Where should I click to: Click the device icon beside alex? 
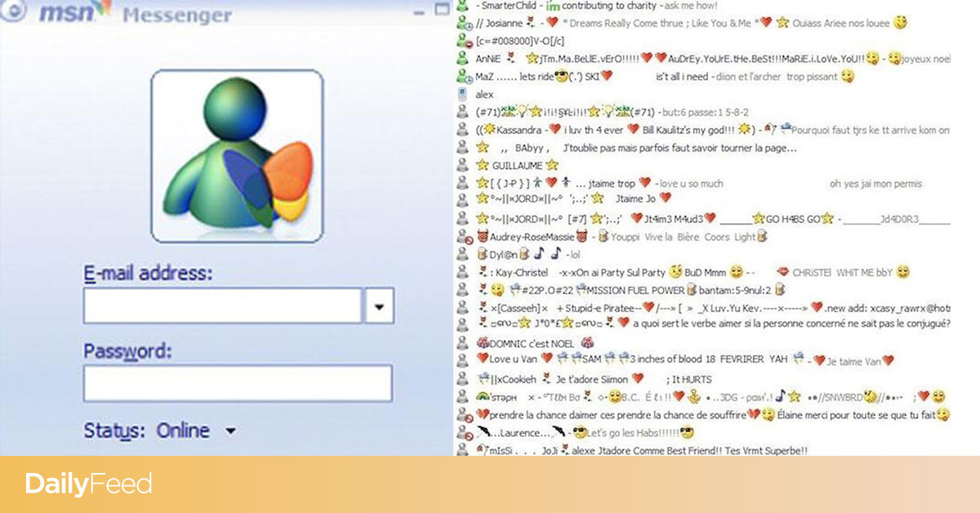463,95
